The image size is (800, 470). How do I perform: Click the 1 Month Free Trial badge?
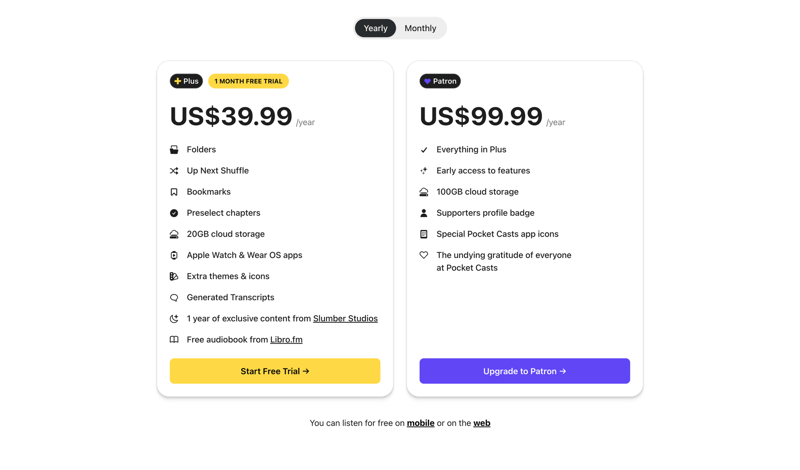pyautogui.click(x=248, y=81)
